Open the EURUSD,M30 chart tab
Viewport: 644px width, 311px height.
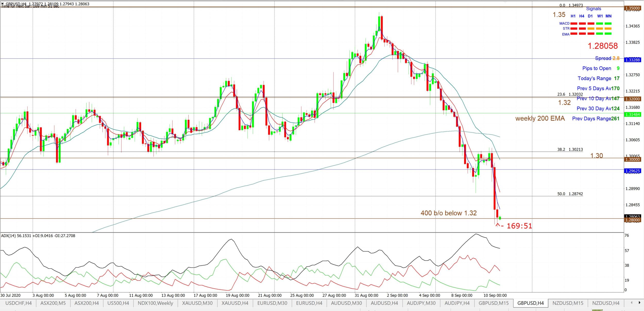point(272,303)
